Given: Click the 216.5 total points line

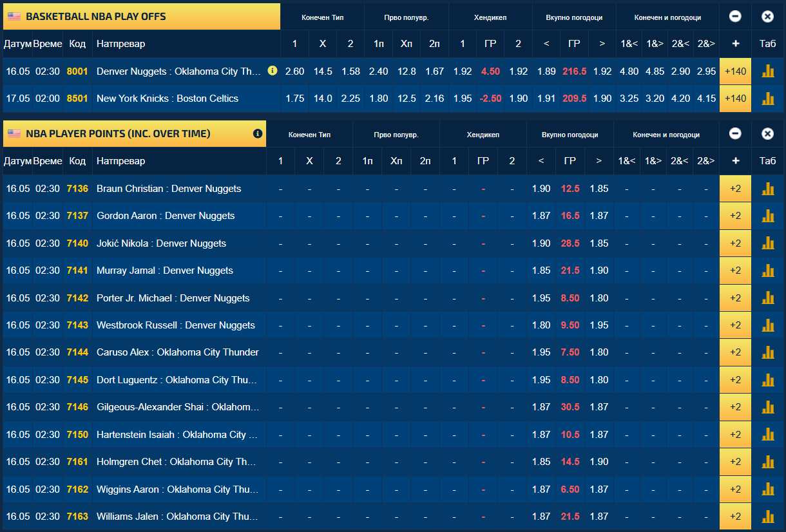Looking at the screenshot, I should coord(574,71).
